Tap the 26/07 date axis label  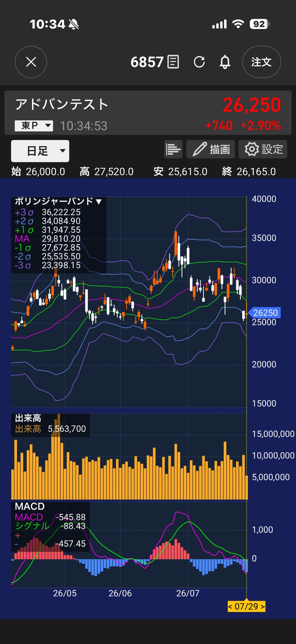(188, 593)
